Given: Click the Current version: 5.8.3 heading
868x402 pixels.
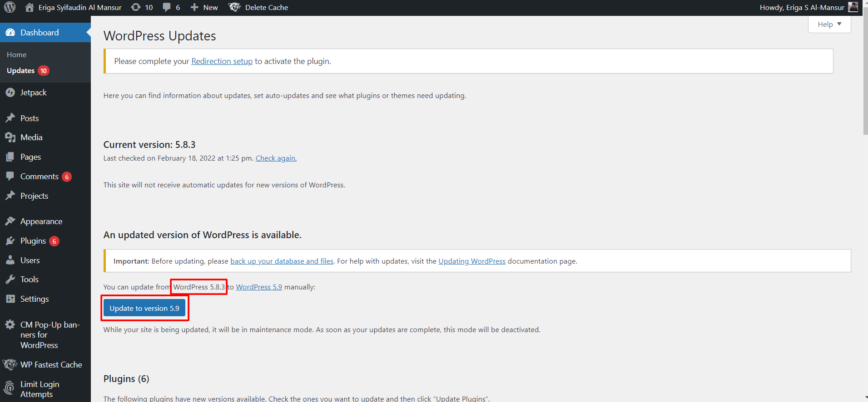Looking at the screenshot, I should click(149, 145).
